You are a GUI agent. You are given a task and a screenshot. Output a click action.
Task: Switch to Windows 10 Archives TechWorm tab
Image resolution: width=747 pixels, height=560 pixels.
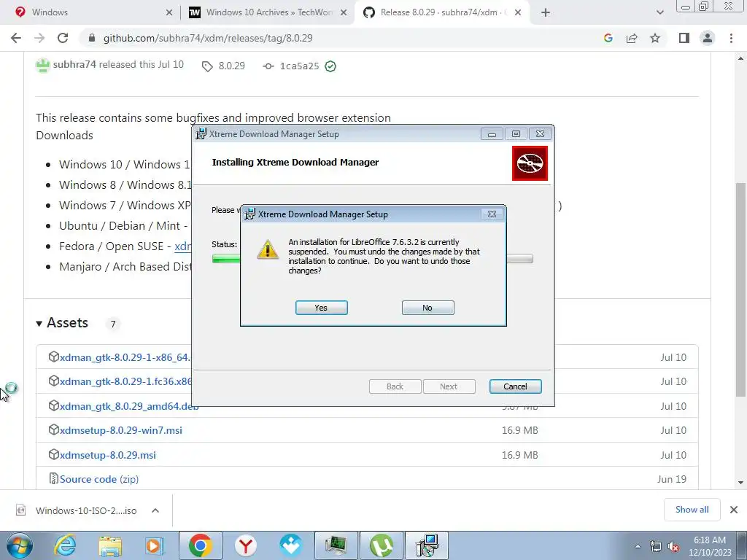(269, 12)
